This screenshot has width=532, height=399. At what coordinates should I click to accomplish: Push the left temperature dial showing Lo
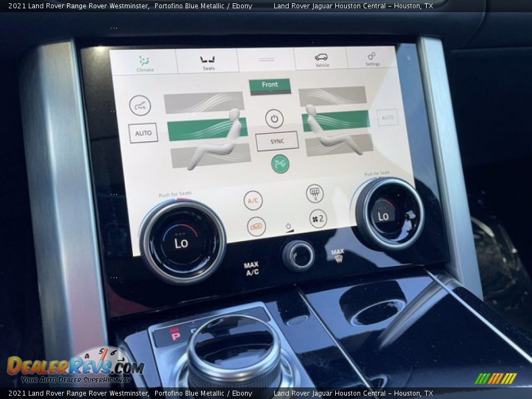pos(182,242)
